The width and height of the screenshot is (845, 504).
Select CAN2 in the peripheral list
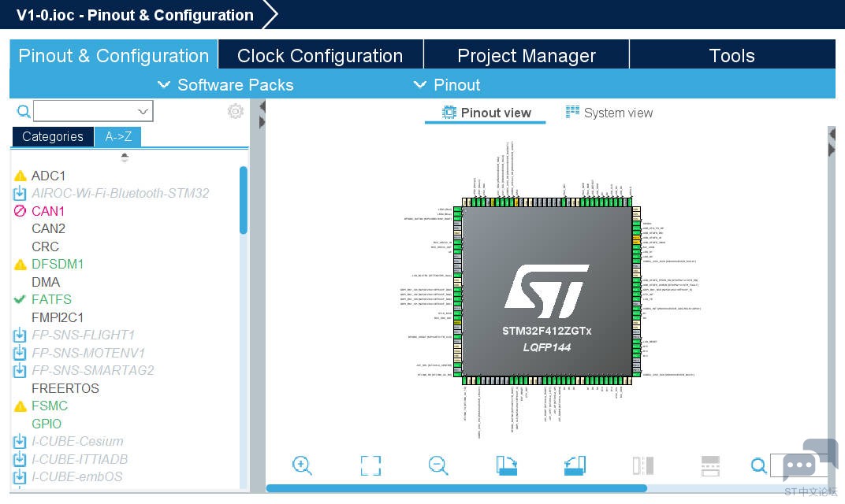coord(49,229)
